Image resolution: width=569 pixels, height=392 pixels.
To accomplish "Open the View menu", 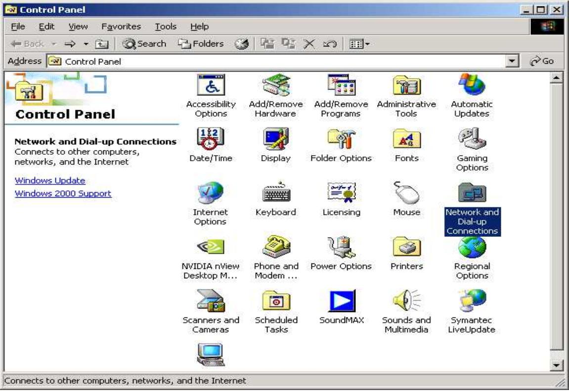I will pyautogui.click(x=78, y=27).
